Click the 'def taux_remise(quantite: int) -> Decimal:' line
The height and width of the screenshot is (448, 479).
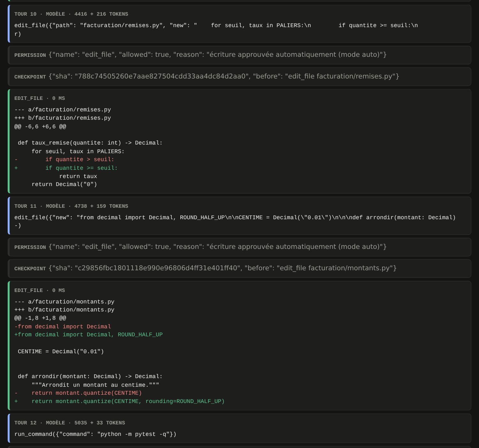(x=90, y=143)
